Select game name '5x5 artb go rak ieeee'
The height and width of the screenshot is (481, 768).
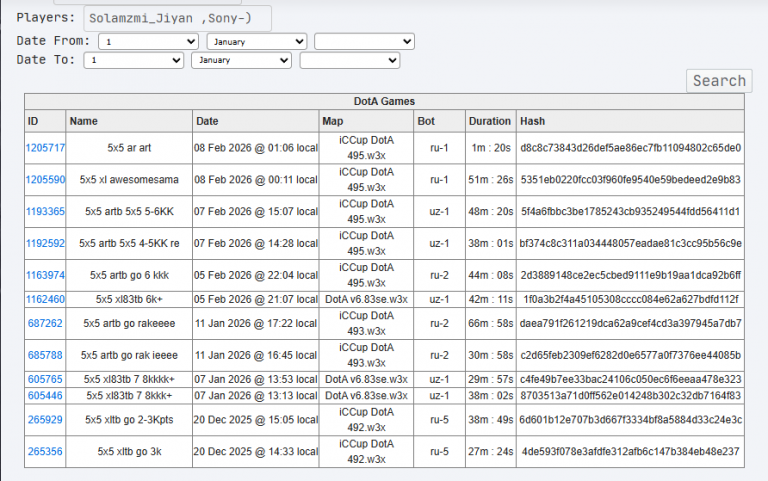[x=129, y=355]
